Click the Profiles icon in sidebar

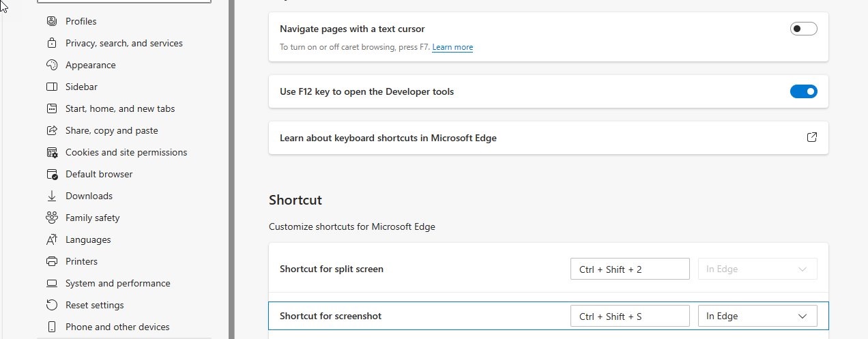[51, 21]
